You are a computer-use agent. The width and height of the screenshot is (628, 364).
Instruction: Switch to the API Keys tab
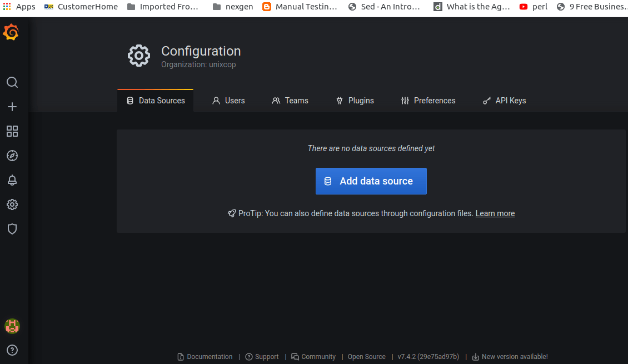(504, 101)
